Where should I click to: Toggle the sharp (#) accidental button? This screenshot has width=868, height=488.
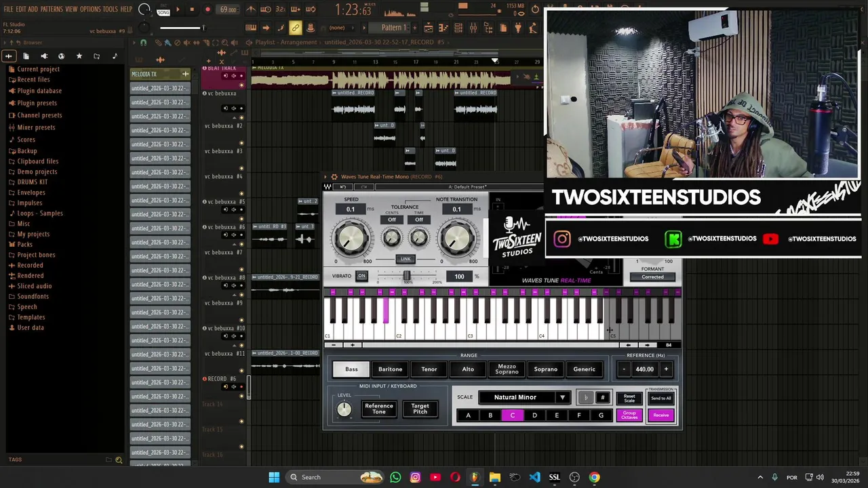click(x=602, y=397)
